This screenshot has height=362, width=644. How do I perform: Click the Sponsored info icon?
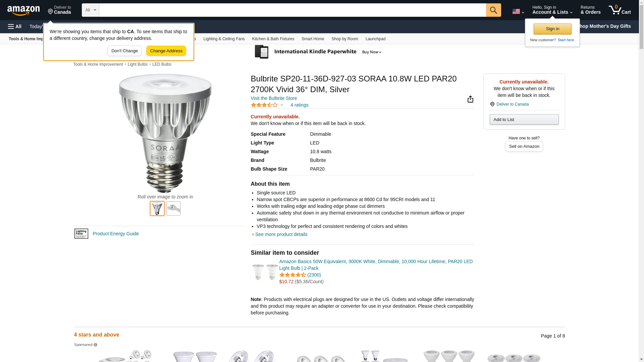pos(96,345)
